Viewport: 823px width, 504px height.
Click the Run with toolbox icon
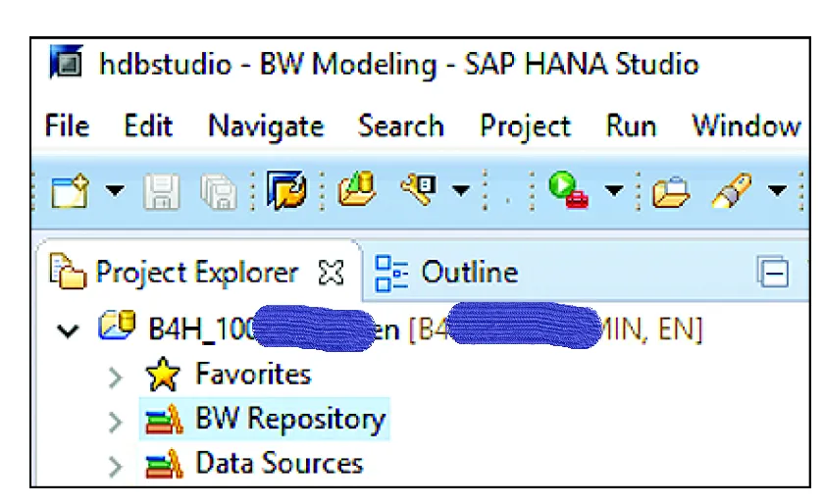click(568, 190)
